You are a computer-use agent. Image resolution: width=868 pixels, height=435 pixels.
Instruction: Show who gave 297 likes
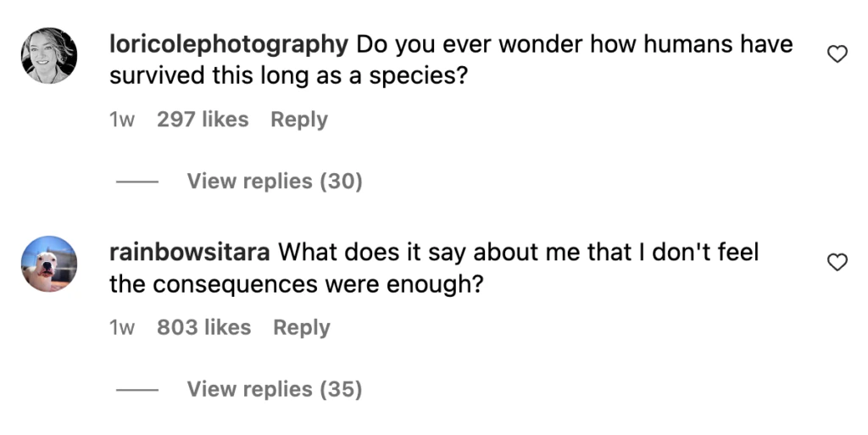point(203,120)
